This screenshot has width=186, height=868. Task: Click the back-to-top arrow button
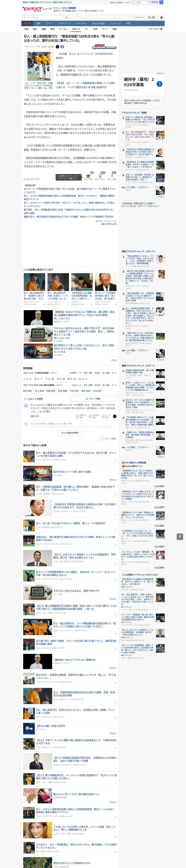pyautogui.click(x=180, y=537)
